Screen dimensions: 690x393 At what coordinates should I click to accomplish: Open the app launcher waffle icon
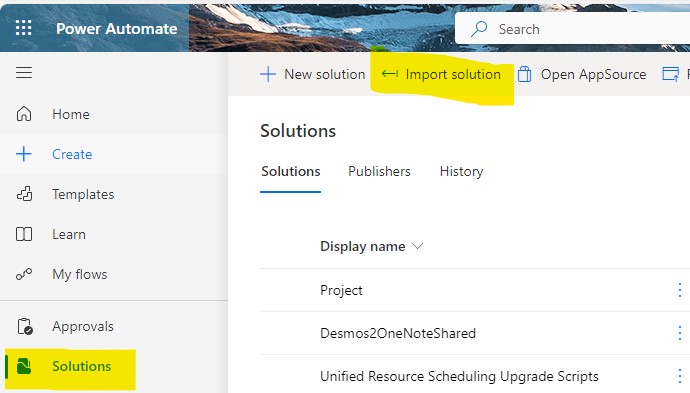[x=24, y=28]
